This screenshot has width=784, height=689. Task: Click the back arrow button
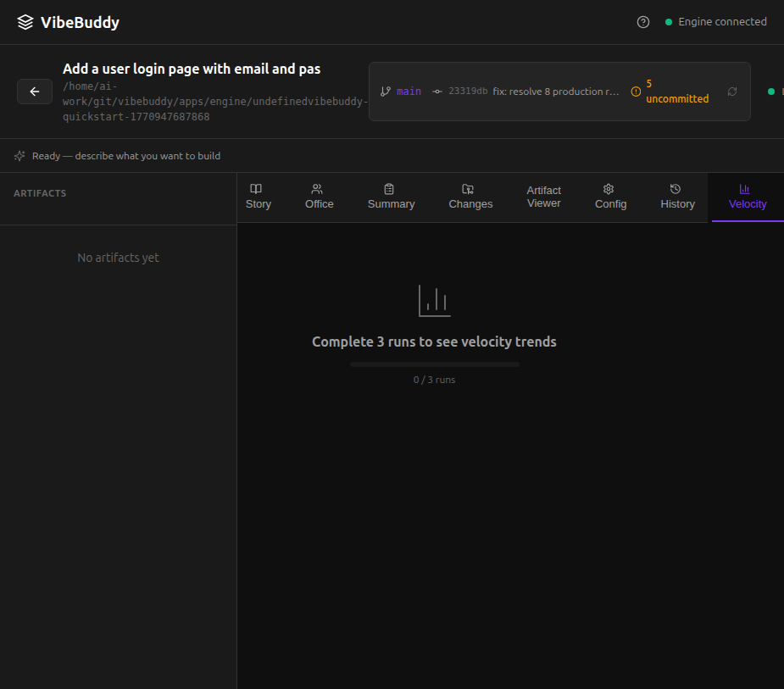coord(34,91)
